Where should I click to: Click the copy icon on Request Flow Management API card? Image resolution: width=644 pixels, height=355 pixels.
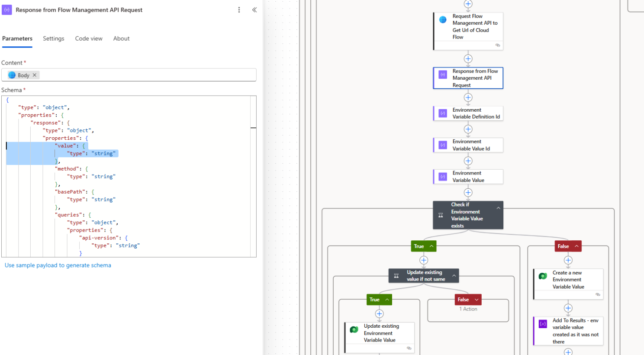[498, 45]
